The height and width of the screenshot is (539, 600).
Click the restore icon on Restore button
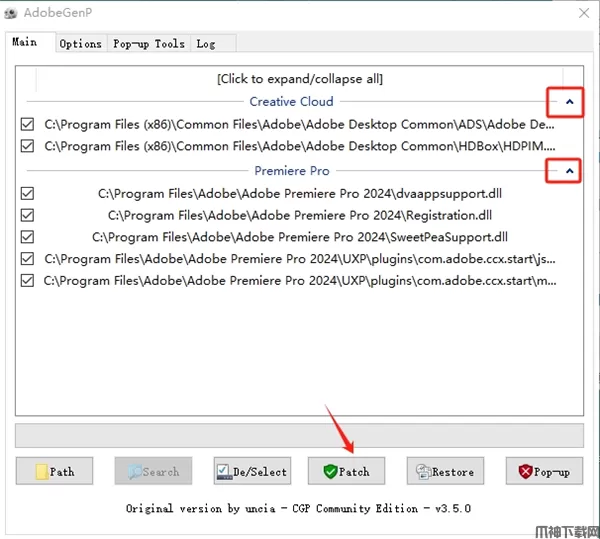[x=424, y=472]
